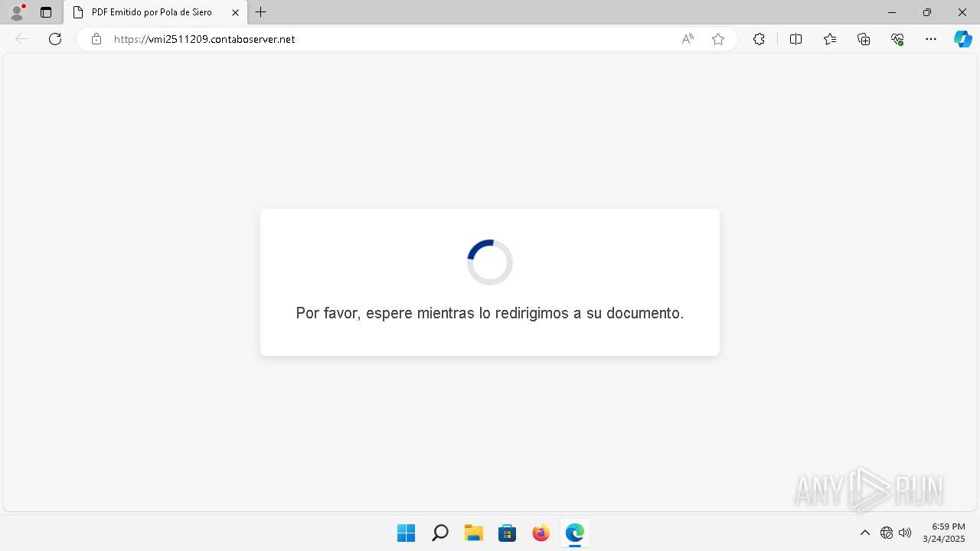Toggle Split screen view
Image resolution: width=980 pixels, height=551 pixels.
click(795, 39)
